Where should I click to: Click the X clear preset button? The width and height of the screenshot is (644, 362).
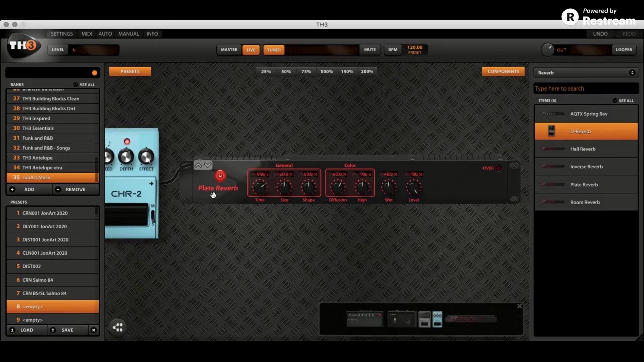(x=93, y=330)
